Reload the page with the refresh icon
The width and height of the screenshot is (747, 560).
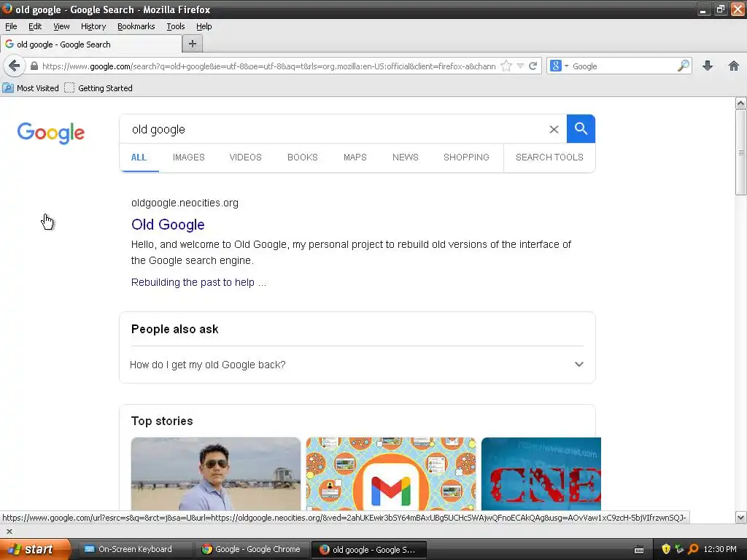[x=533, y=66]
